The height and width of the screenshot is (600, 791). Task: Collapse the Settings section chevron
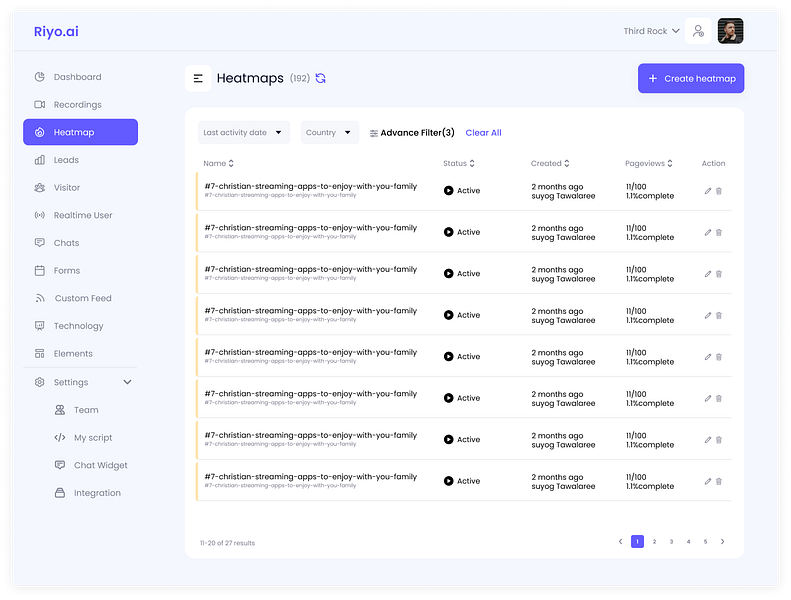(x=127, y=382)
